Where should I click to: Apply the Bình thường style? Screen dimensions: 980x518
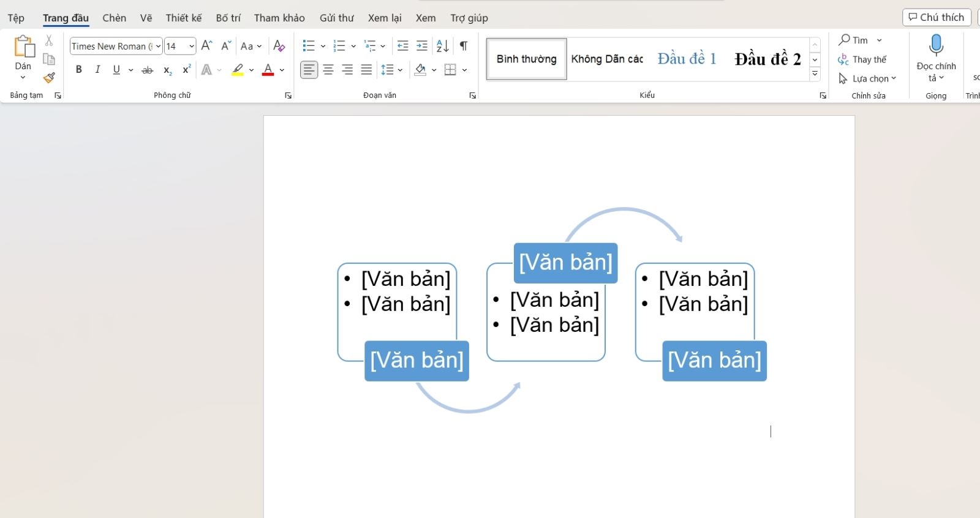[x=527, y=59]
